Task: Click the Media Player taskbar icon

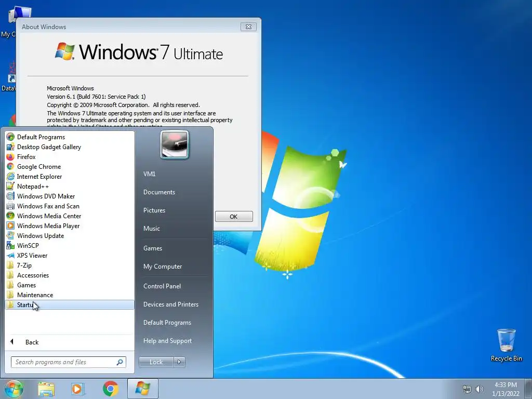Action: tap(78, 389)
